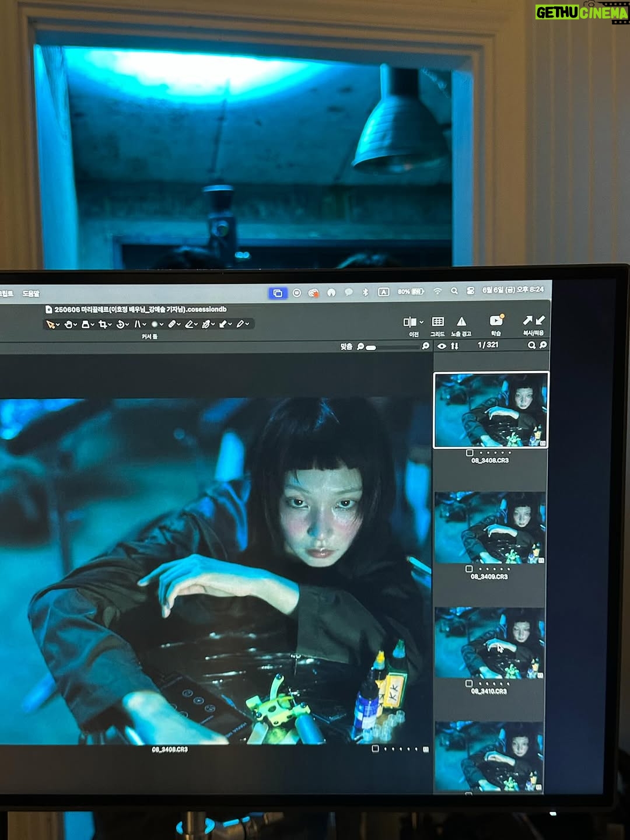
Task: Select the eraser mask tool
Action: [x=189, y=324]
